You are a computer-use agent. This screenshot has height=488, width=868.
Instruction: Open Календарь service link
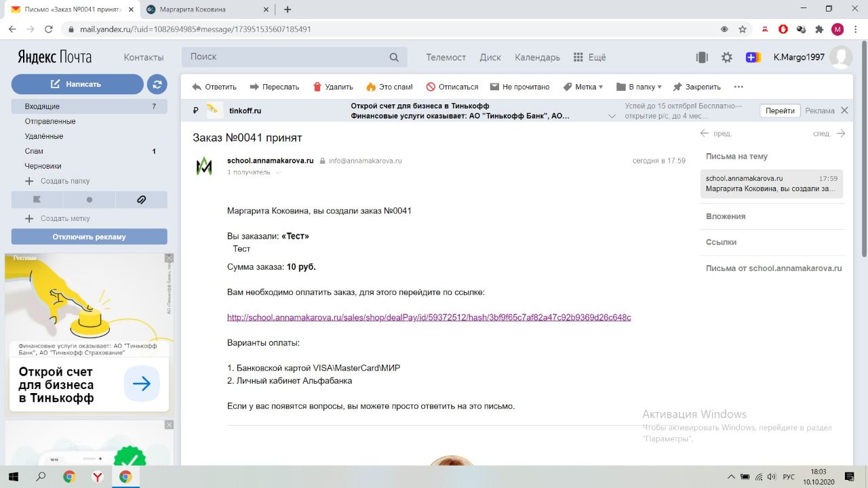537,58
